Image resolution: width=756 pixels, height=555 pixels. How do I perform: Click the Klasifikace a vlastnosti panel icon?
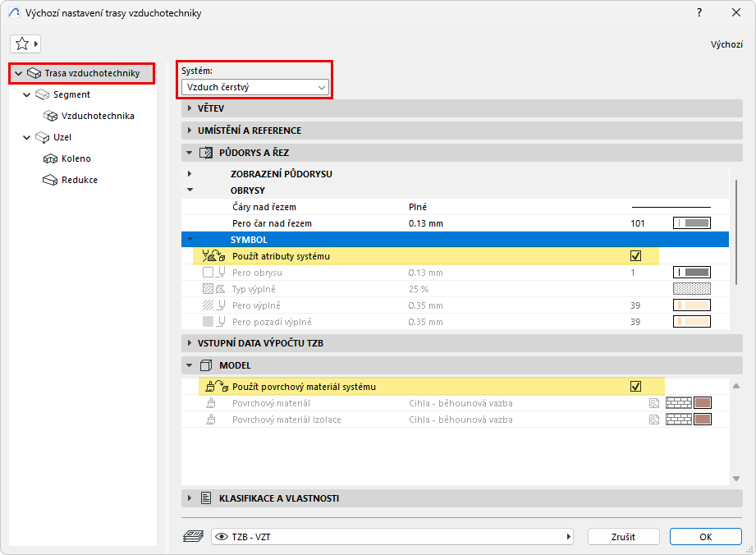point(205,498)
